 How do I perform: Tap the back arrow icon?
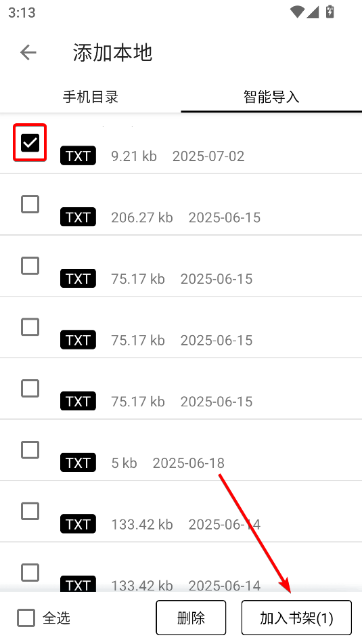click(28, 53)
